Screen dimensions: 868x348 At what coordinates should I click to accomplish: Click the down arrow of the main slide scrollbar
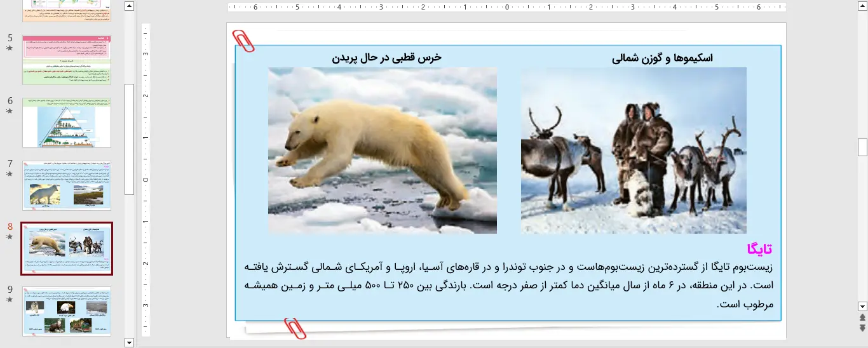(x=862, y=306)
